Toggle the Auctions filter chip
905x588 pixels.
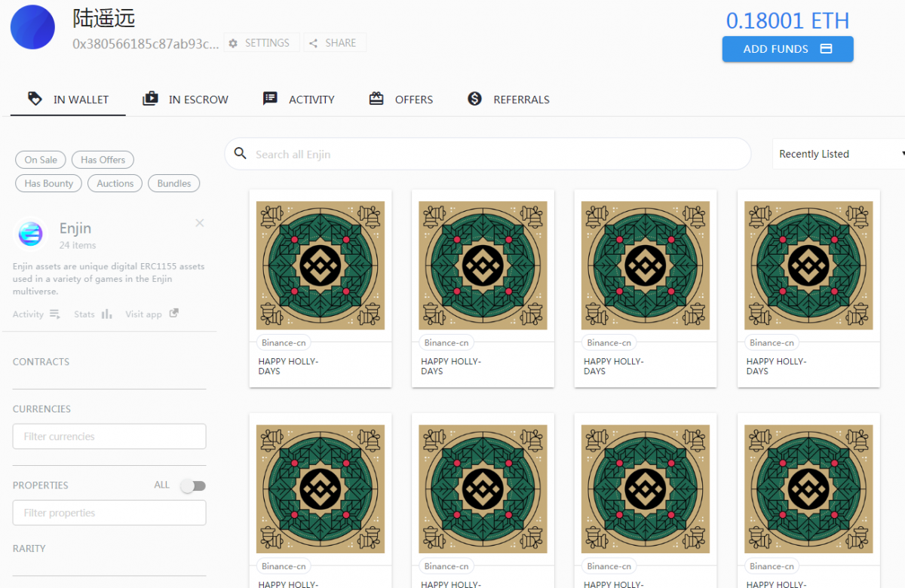coord(115,183)
